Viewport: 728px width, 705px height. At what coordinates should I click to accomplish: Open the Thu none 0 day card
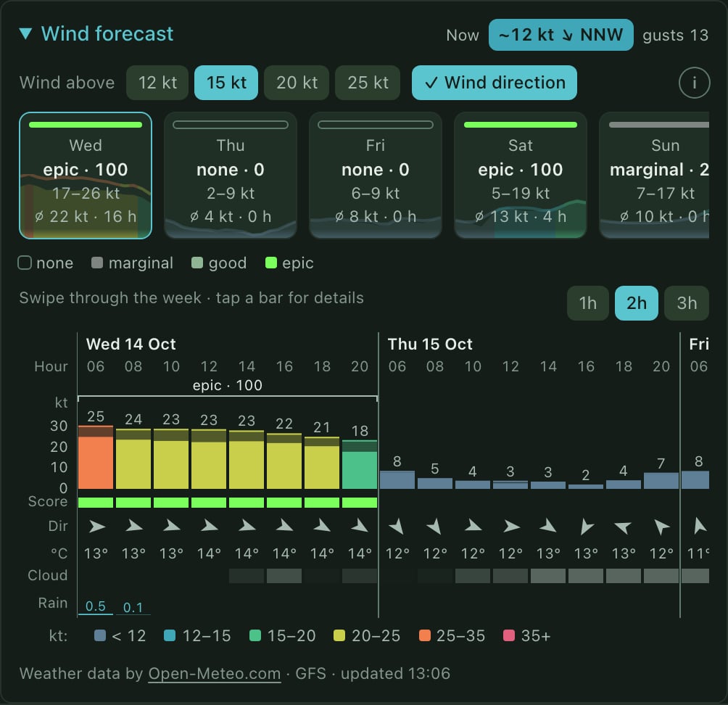pyautogui.click(x=231, y=176)
